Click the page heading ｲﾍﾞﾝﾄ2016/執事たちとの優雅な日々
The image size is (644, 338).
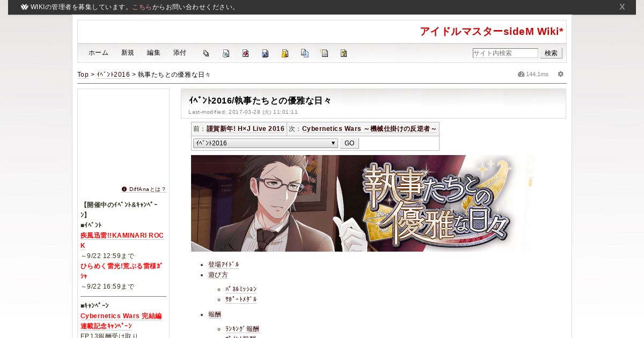click(x=260, y=100)
